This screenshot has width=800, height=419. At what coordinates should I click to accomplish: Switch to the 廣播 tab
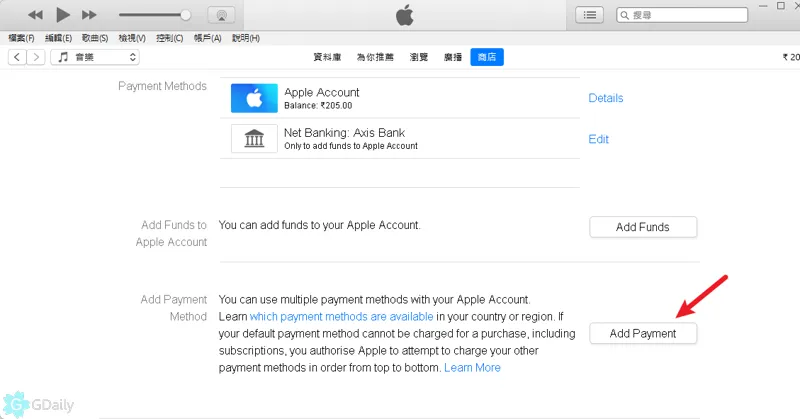(x=453, y=57)
